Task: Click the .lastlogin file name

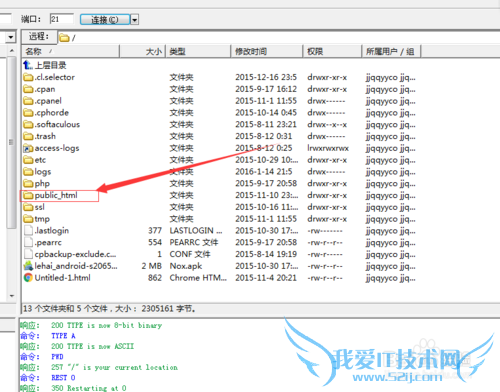Action: [x=52, y=231]
